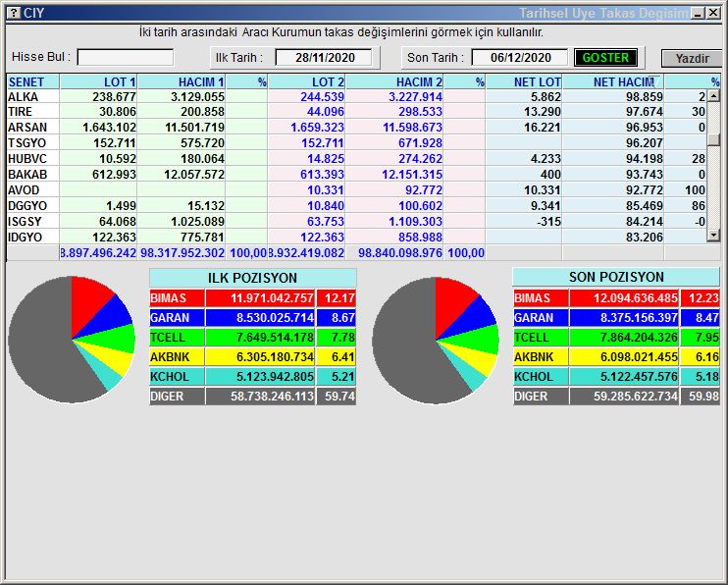728x585 pixels.
Task: Select the IDGYO row
Action: click(x=356, y=237)
